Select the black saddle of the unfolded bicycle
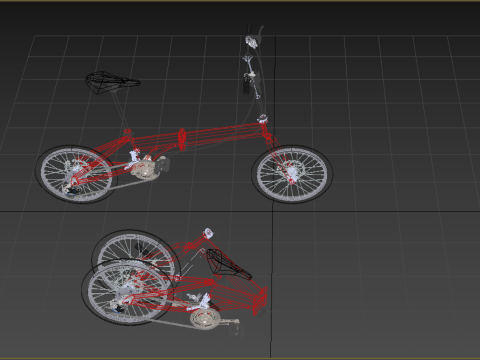The image size is (480, 360). pyautogui.click(x=112, y=82)
